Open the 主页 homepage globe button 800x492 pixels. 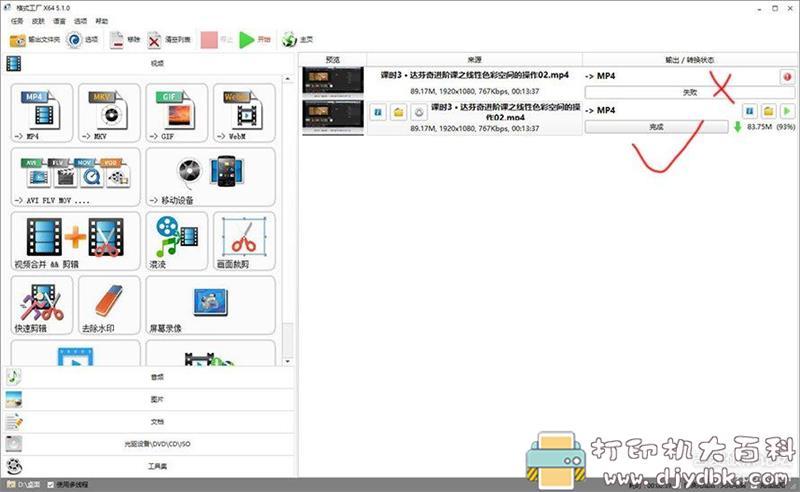297,39
